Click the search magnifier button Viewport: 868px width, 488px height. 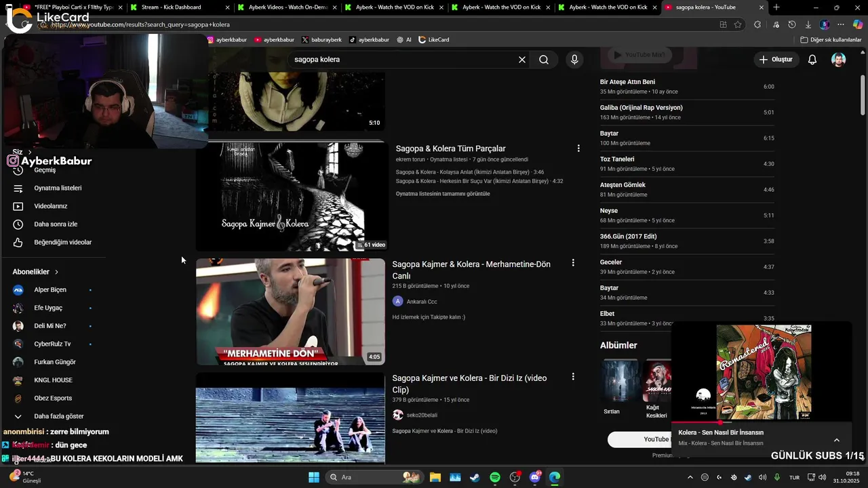click(544, 60)
